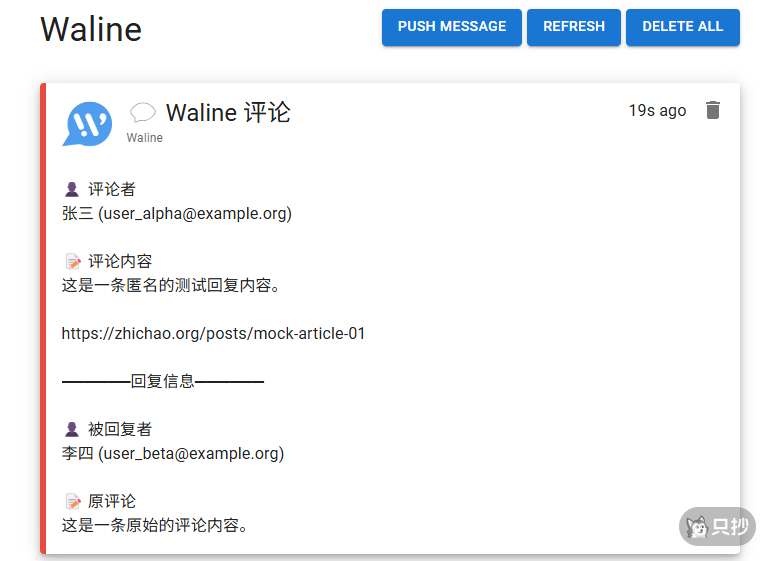Click the blue Waline app logo
The height and width of the screenshot is (561, 771).
88,123
